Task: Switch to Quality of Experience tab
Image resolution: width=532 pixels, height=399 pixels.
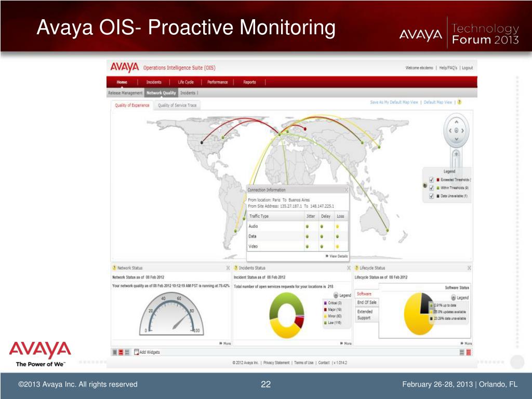Action: [x=132, y=105]
